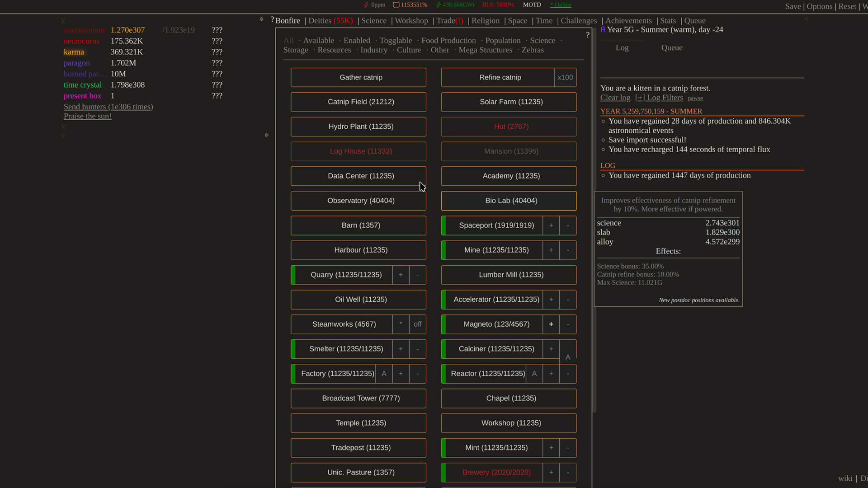Click Gather catnip button
Image resolution: width=868 pixels, height=488 pixels.
358,78
